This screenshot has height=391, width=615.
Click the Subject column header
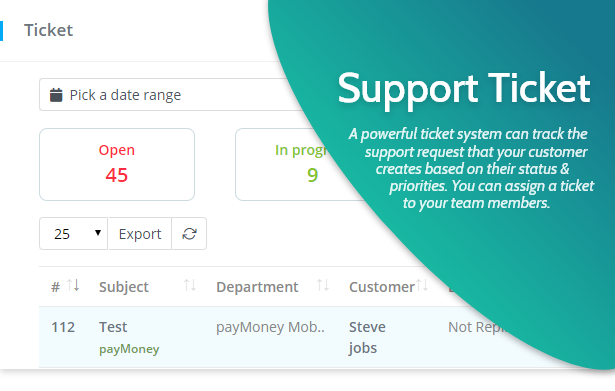(x=124, y=287)
